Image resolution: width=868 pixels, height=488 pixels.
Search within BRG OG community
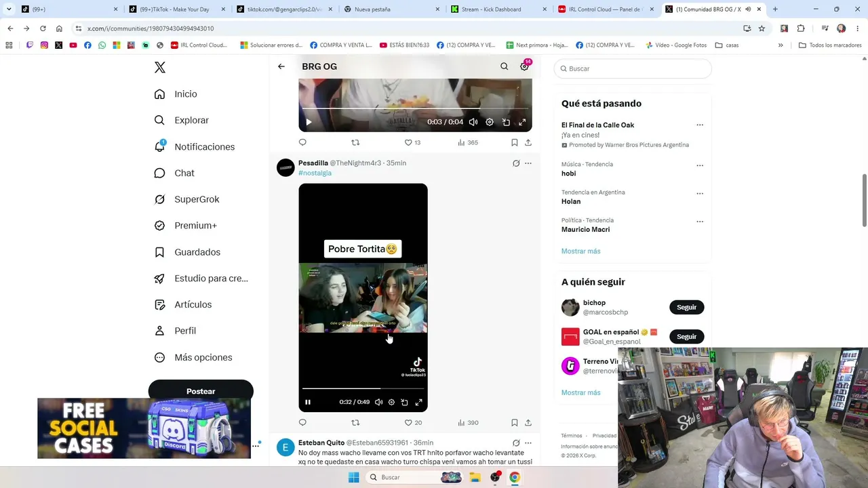tap(504, 66)
